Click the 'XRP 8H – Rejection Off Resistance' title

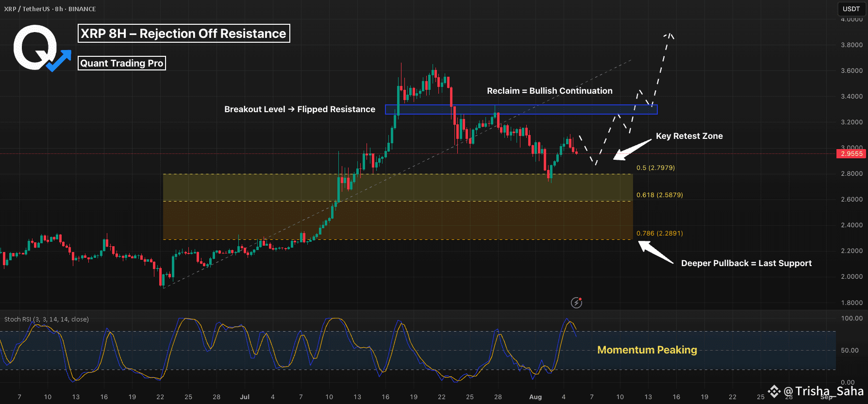tap(184, 34)
